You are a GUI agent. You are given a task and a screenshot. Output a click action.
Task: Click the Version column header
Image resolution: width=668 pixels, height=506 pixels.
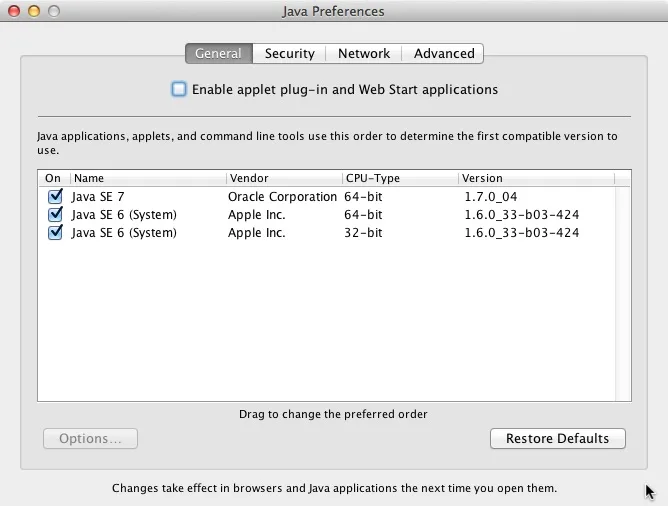(x=536, y=178)
